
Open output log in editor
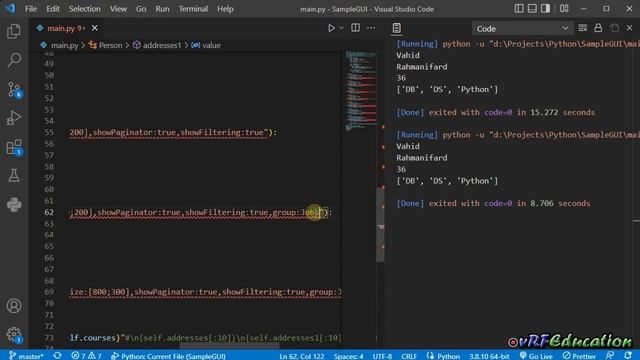(614, 28)
